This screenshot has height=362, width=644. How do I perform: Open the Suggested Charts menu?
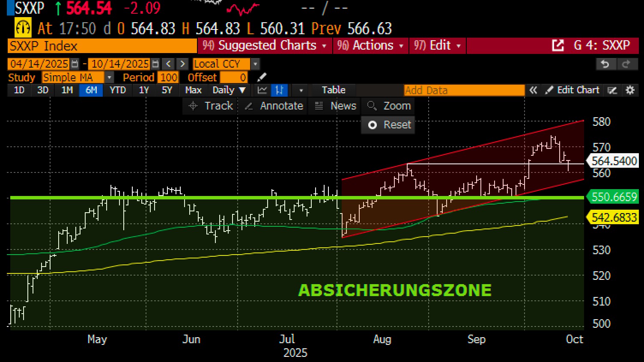point(265,45)
